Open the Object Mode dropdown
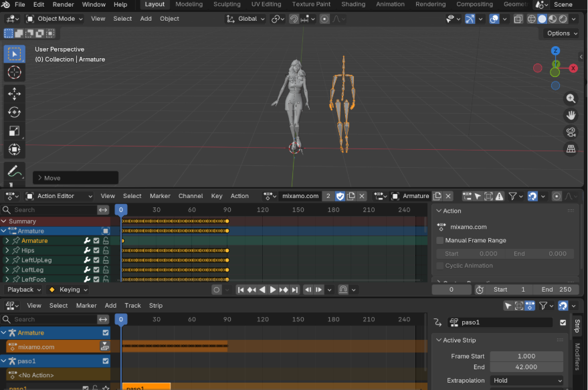Viewport: 588px width, 390px height. coord(55,19)
